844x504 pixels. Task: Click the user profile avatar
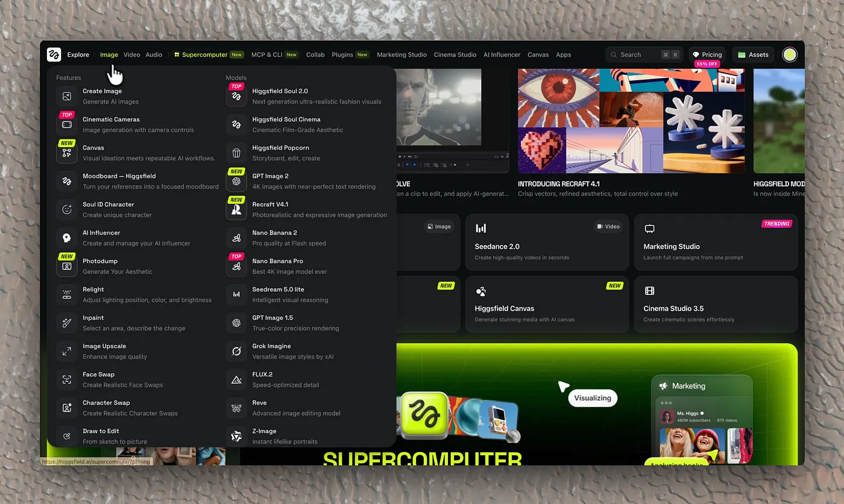789,54
